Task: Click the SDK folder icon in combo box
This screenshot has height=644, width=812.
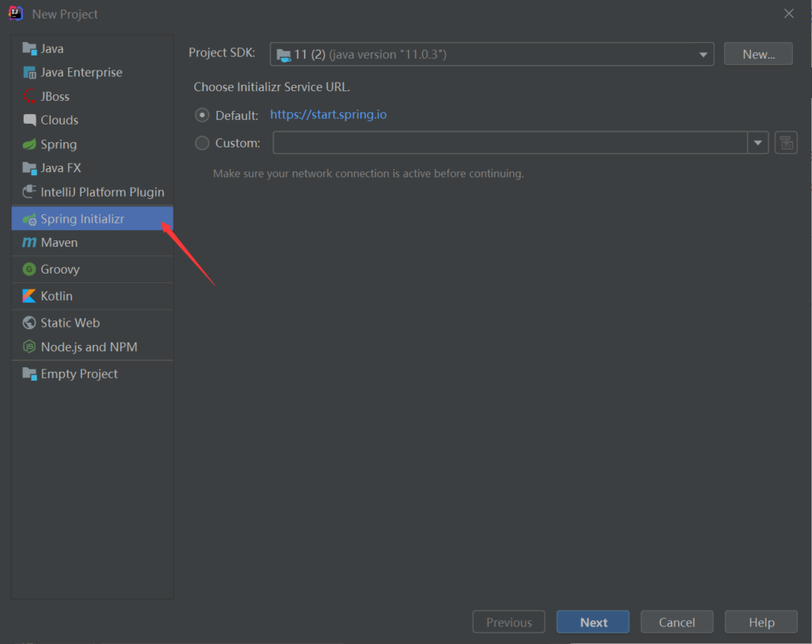Action: pyautogui.click(x=283, y=55)
